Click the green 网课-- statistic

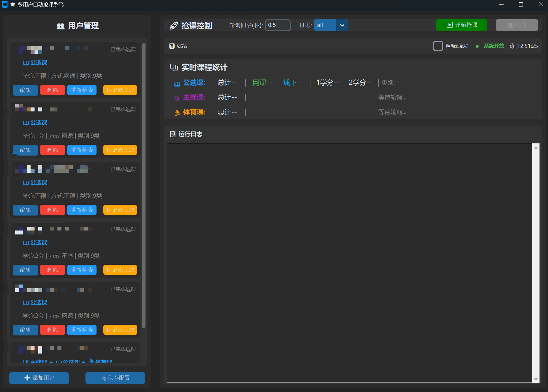coord(262,83)
